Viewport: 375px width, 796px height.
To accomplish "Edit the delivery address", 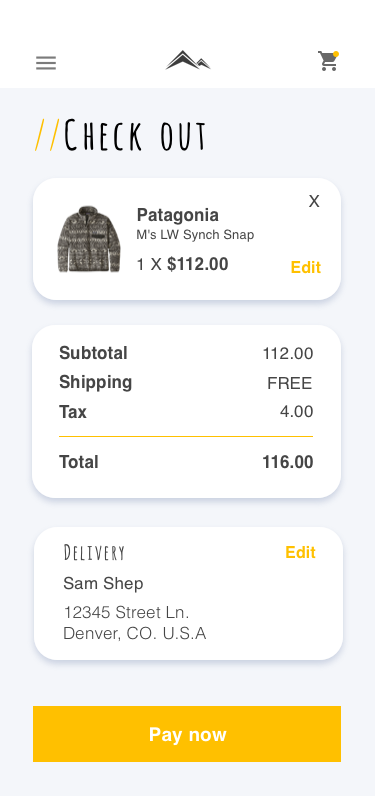I will [x=300, y=552].
